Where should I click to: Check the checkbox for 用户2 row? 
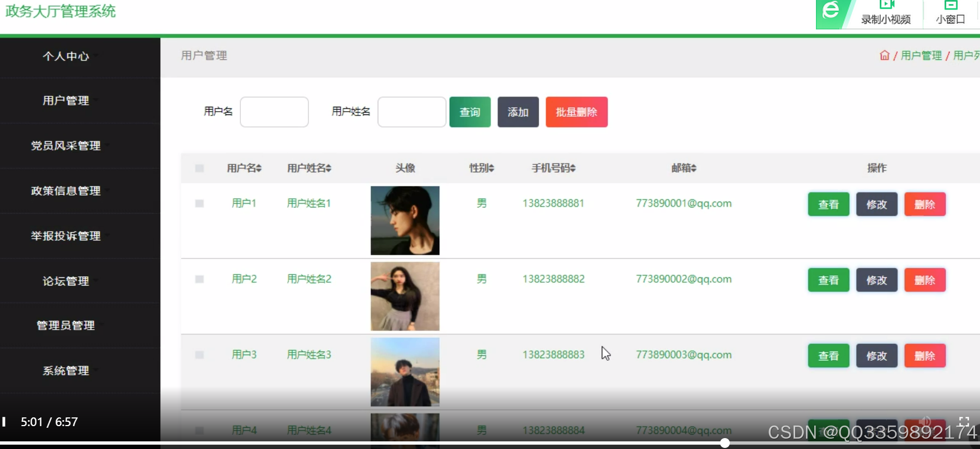(x=199, y=279)
